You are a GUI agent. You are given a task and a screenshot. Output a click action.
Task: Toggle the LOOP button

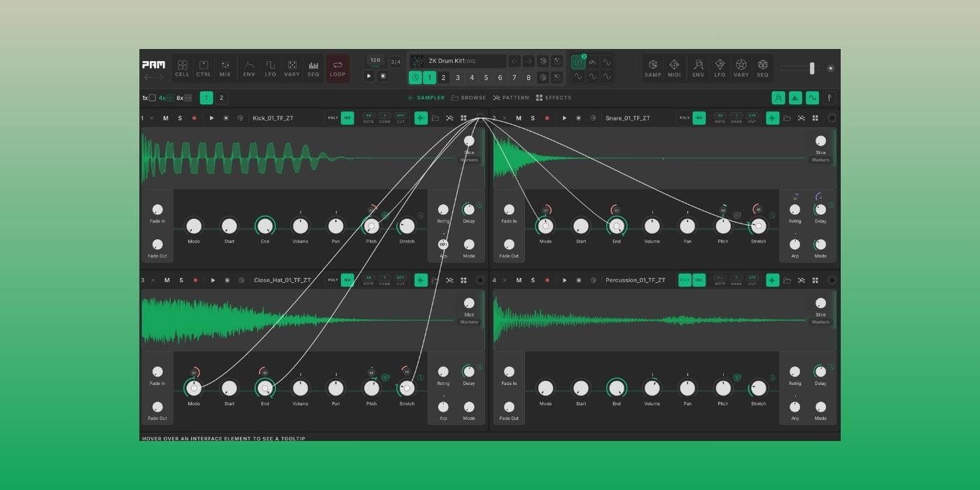pos(338,68)
